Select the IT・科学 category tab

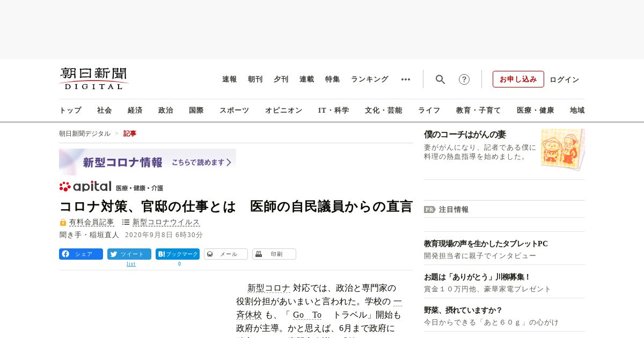click(334, 111)
